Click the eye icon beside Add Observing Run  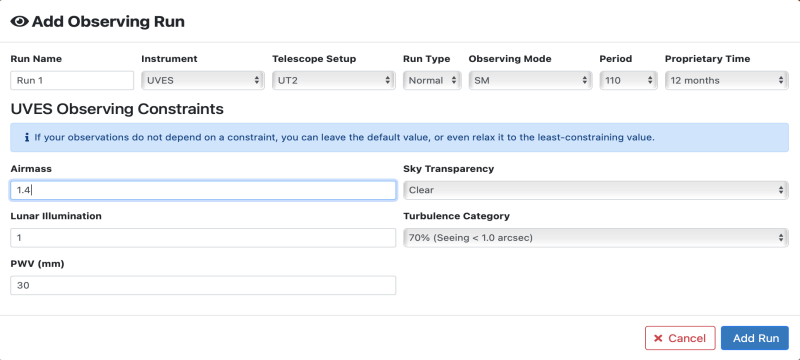(x=19, y=22)
